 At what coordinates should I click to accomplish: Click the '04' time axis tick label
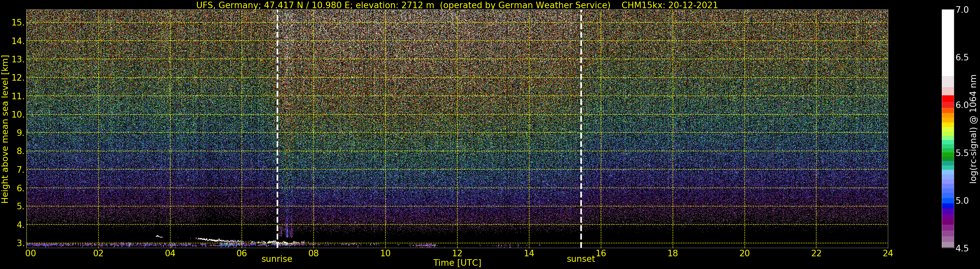click(170, 253)
